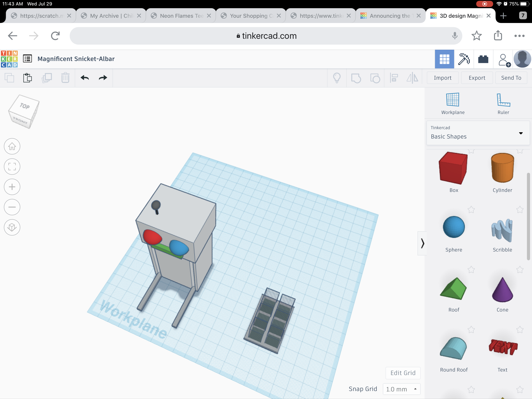Redo the last action
This screenshot has width=532, height=399.
(x=103, y=78)
